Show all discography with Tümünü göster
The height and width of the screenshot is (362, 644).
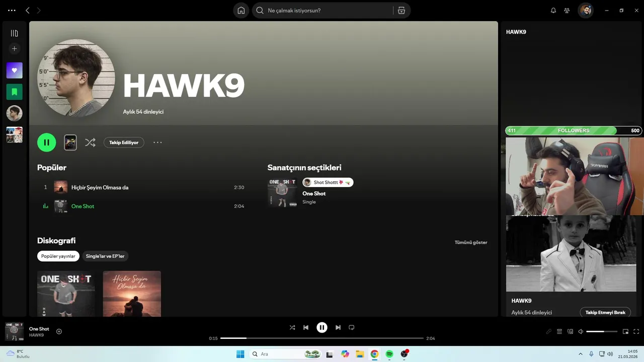click(471, 242)
